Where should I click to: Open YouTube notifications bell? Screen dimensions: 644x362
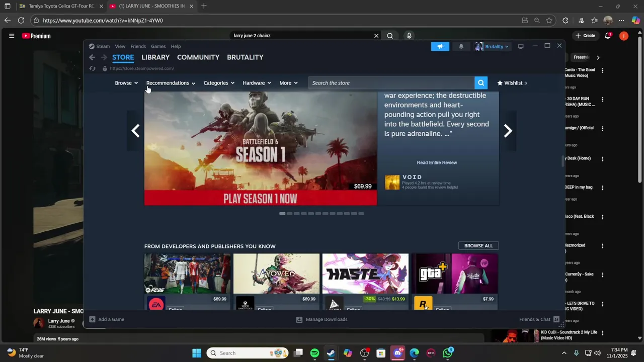[x=608, y=36]
